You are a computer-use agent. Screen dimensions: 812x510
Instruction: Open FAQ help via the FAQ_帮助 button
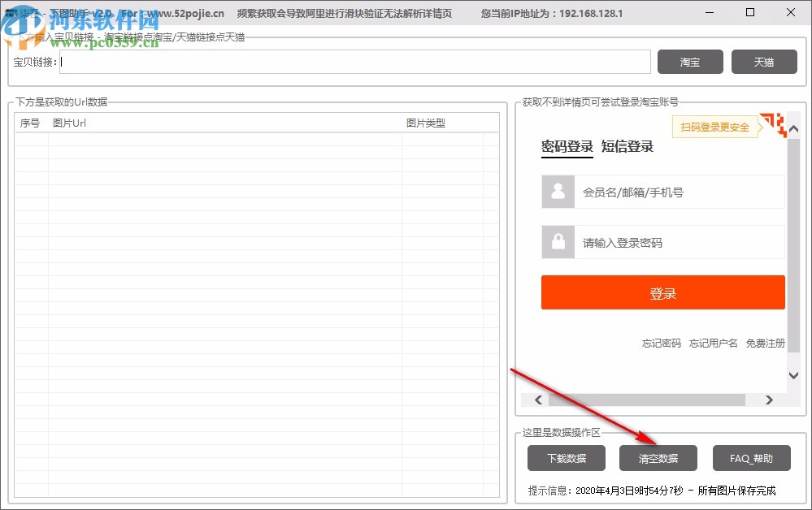coord(751,458)
